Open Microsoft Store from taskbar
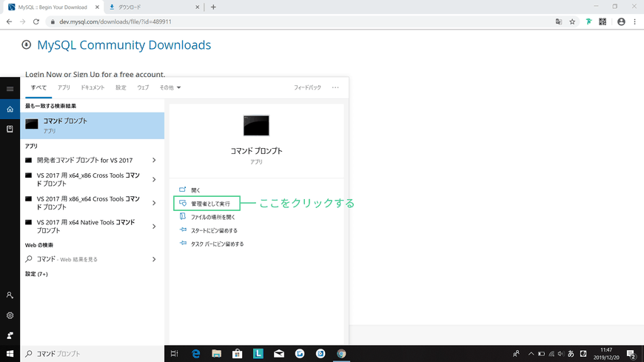 coord(237,353)
